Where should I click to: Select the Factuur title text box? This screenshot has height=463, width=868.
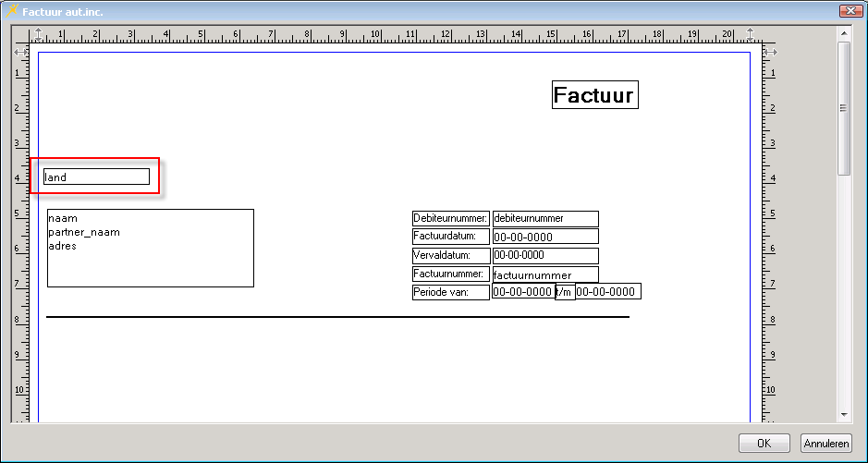coord(594,95)
